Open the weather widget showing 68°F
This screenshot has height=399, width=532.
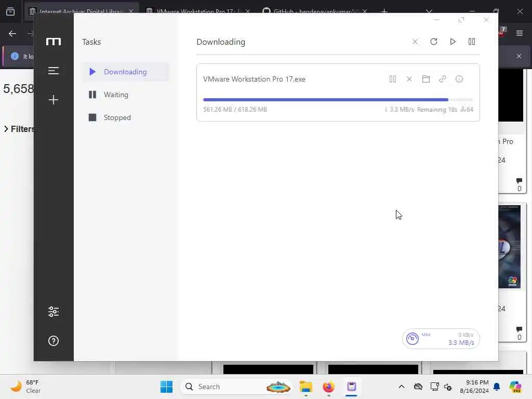coord(26,387)
